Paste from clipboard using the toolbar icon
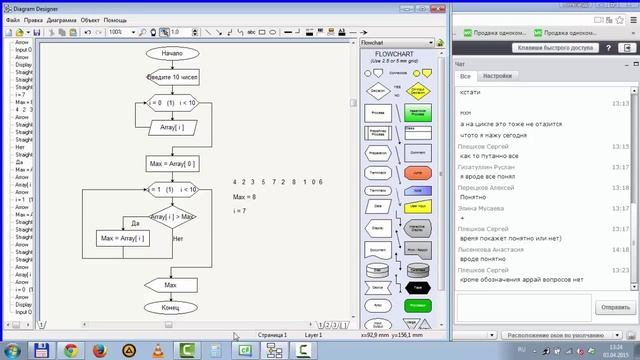 pyautogui.click(x=73, y=32)
